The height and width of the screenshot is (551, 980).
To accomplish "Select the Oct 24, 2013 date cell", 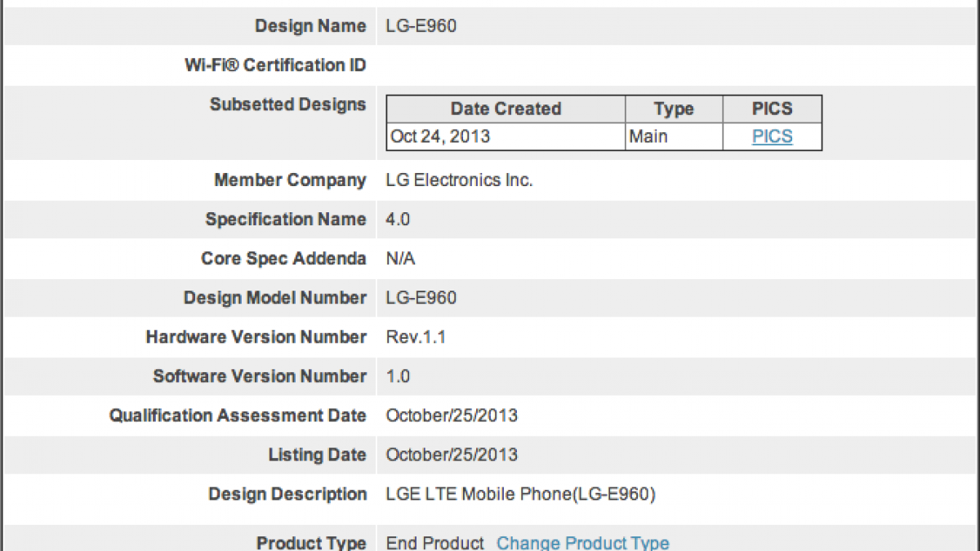I will [440, 136].
